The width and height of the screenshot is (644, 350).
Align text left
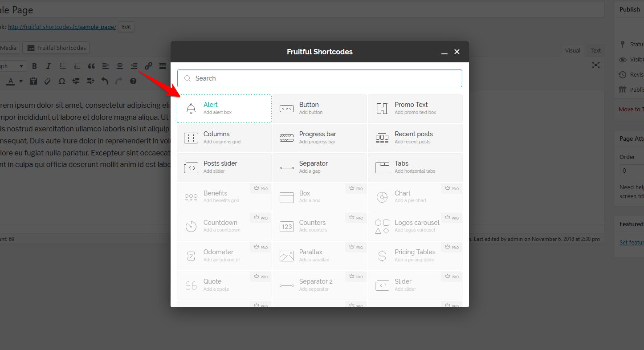(106, 66)
